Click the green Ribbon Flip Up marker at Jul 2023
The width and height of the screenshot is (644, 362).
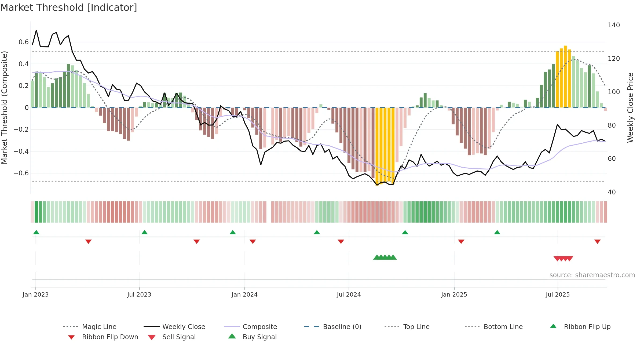[144, 232]
